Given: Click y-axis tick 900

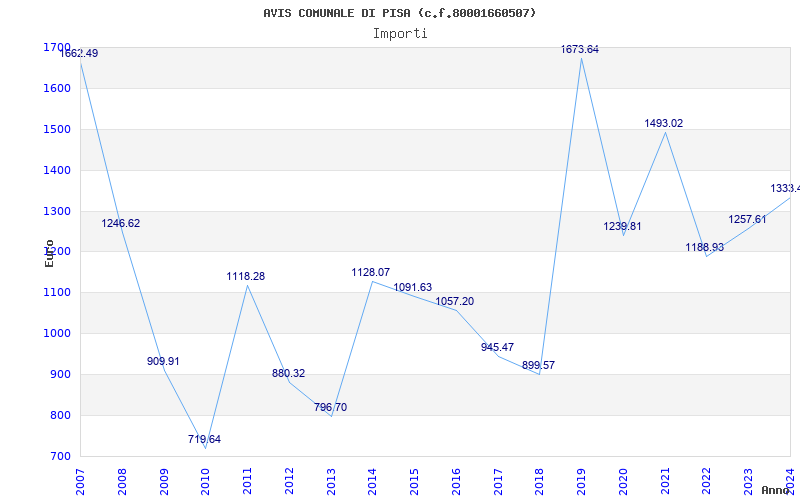Looking at the screenshot, I should pyautogui.click(x=60, y=374).
